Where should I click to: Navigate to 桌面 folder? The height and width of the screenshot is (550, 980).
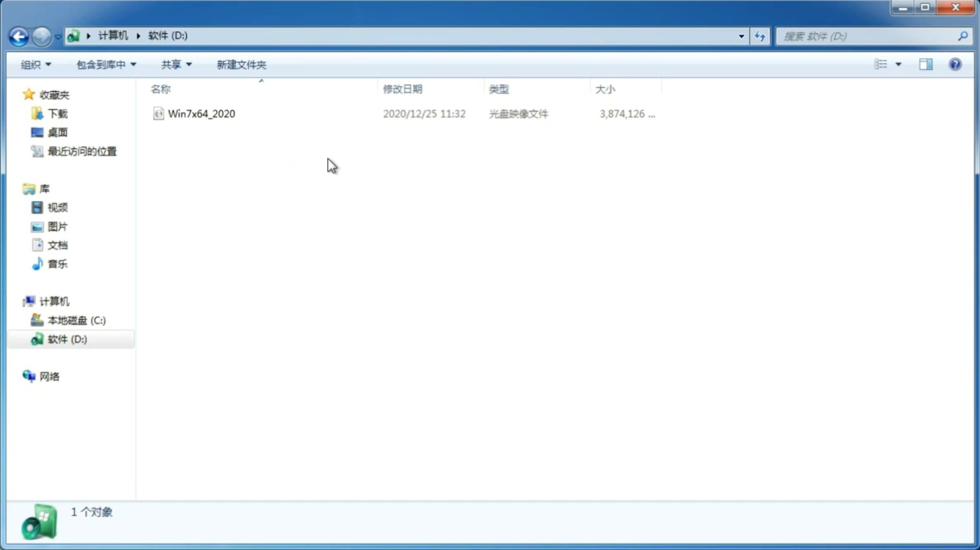click(x=56, y=132)
